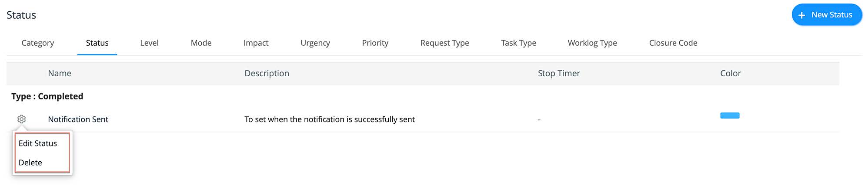The width and height of the screenshot is (868, 187).
Task: Click the gear icon beside Notification Sent
Action: tap(21, 119)
